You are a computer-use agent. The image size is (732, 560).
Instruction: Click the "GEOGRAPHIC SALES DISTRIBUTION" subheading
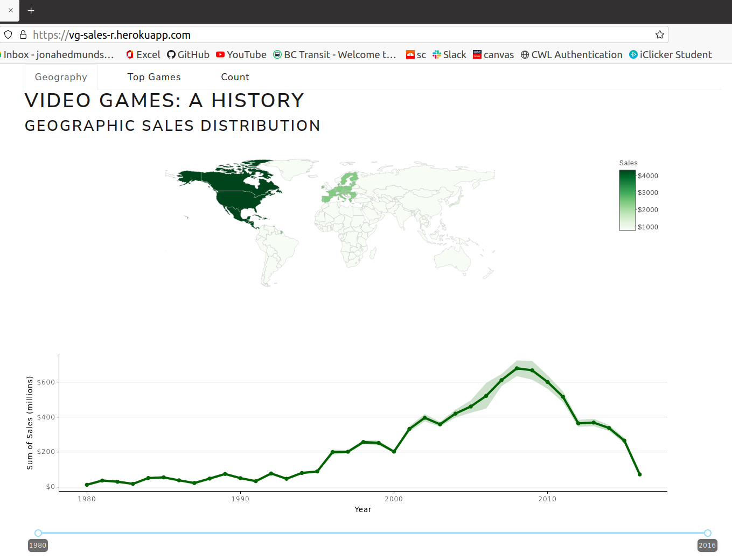173,125
